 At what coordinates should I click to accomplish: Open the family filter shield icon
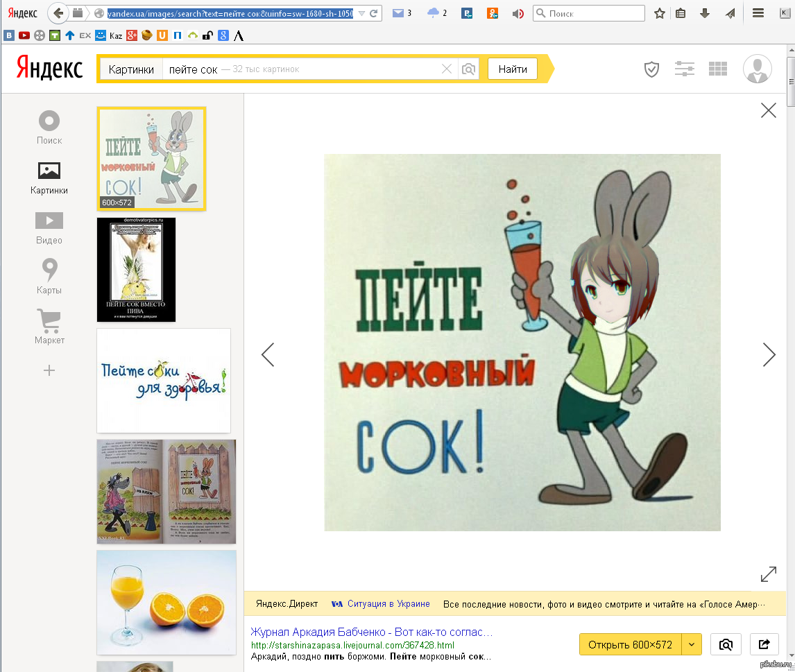(x=651, y=69)
